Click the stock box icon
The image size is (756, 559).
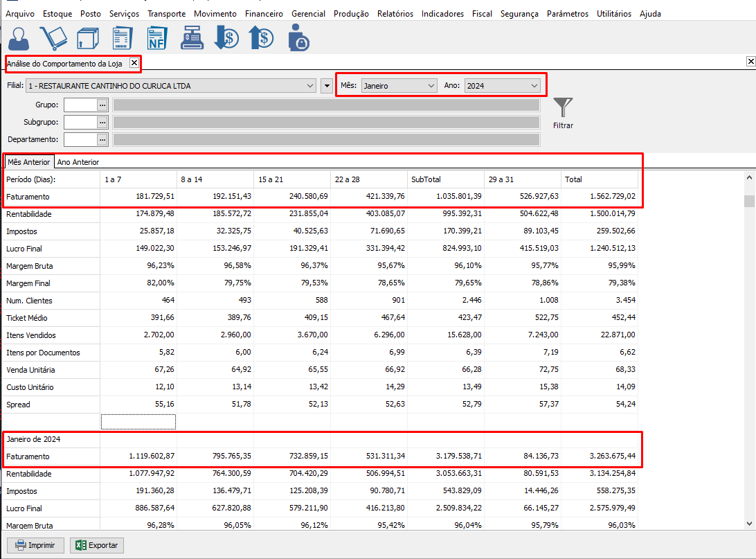88,38
